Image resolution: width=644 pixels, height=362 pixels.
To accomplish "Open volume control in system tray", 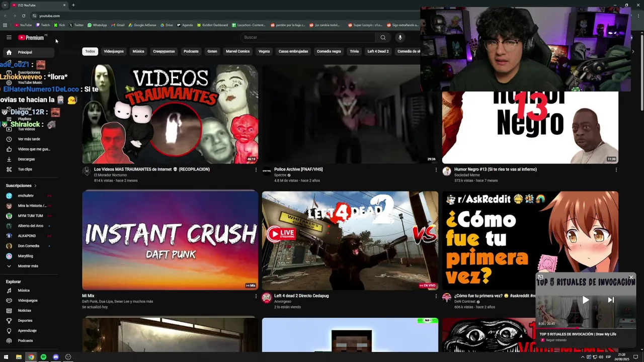I will pyautogui.click(x=601, y=357).
